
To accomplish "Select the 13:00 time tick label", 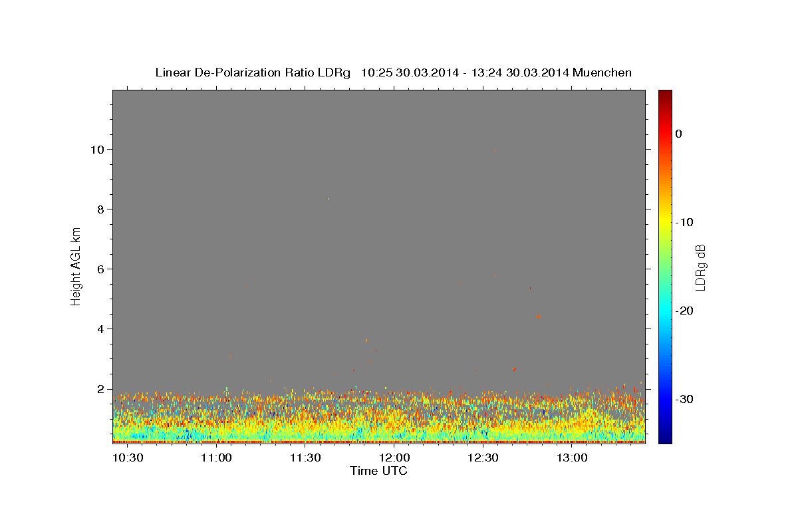I will [x=572, y=458].
